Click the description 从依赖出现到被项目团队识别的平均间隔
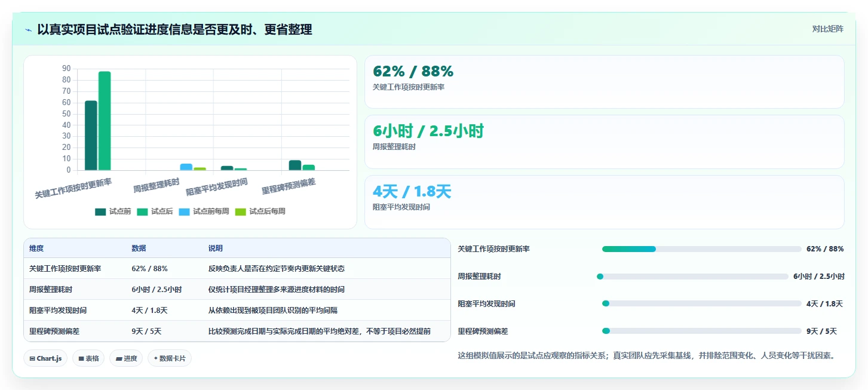Screen dimensions: 868x390 point(273,311)
